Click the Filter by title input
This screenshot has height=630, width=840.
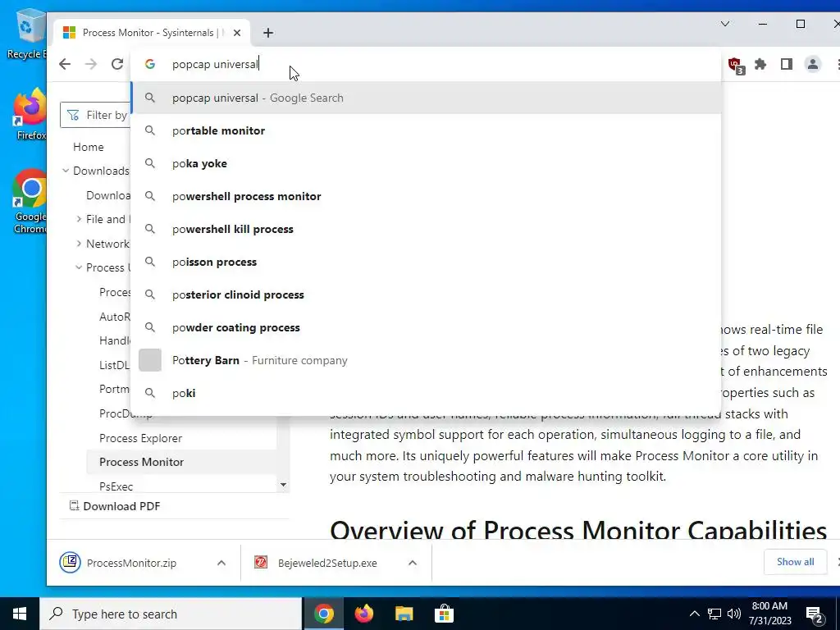(x=97, y=115)
